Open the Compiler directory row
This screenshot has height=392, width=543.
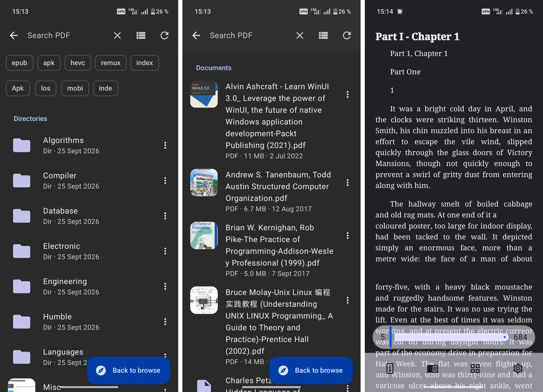pyautogui.click(x=89, y=180)
